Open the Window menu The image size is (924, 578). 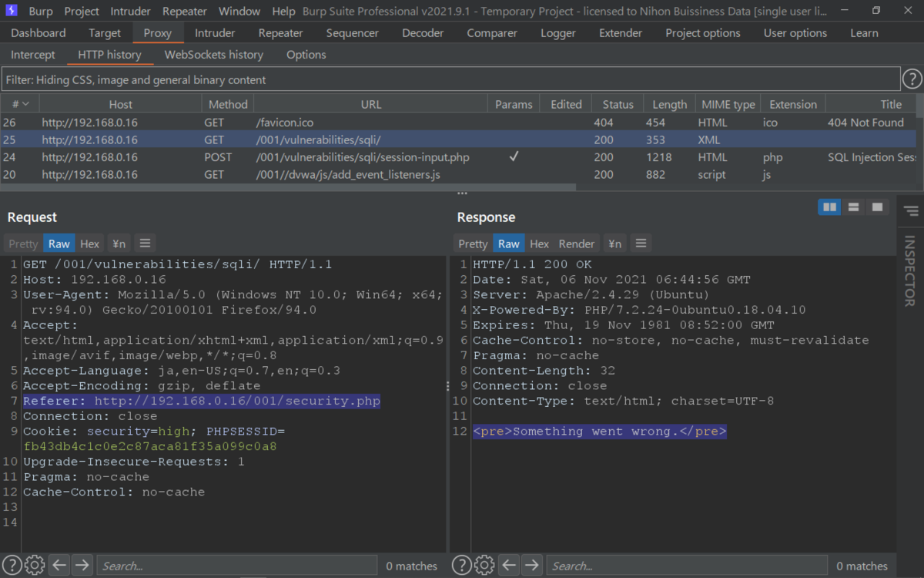click(239, 11)
